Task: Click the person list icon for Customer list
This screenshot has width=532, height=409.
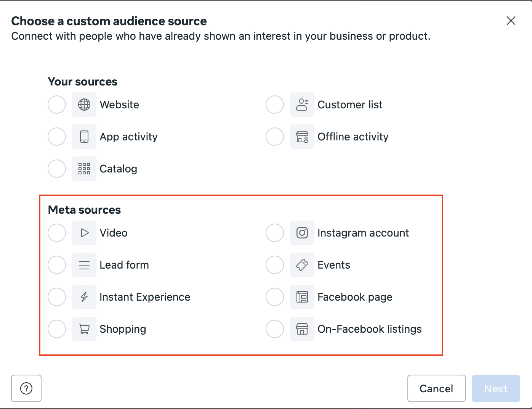Action: pos(302,105)
